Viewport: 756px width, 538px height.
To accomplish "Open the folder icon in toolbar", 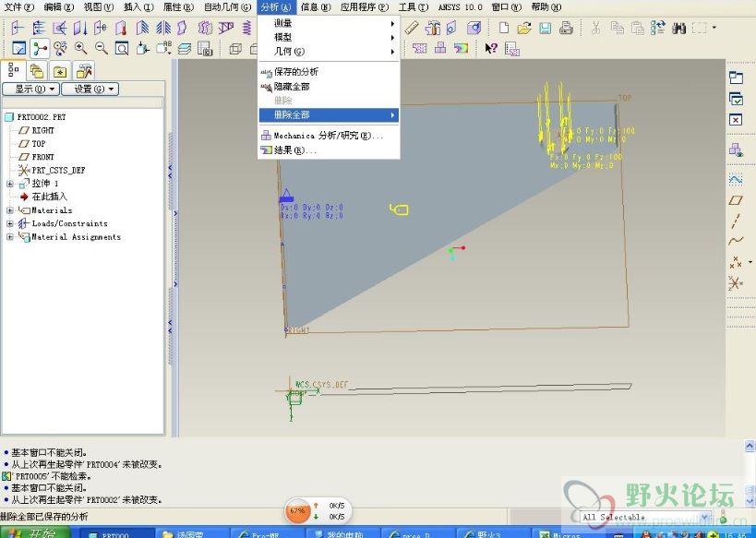I will click(524, 29).
